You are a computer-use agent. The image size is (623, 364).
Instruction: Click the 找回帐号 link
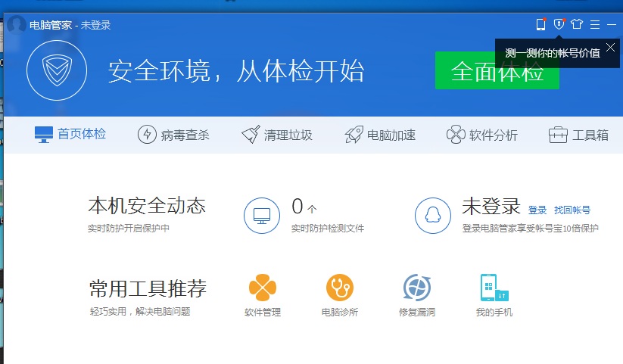tap(572, 210)
